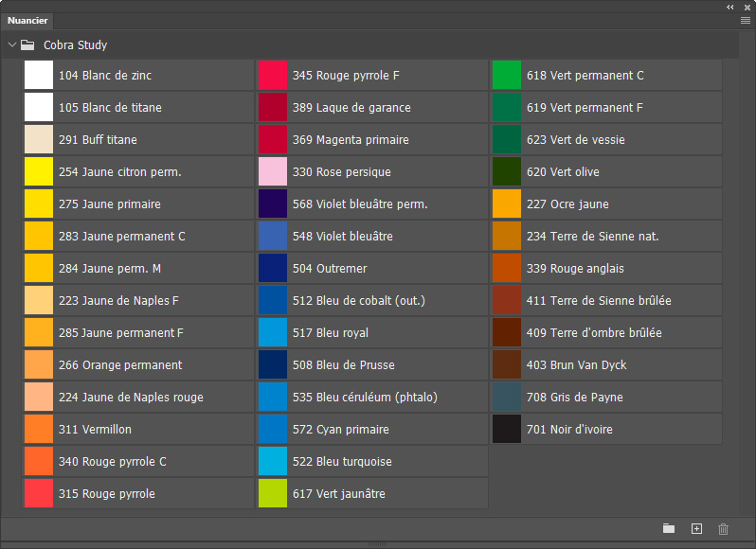The image size is (756, 549).
Task: Create a new swatch group folder
Action: (669, 529)
